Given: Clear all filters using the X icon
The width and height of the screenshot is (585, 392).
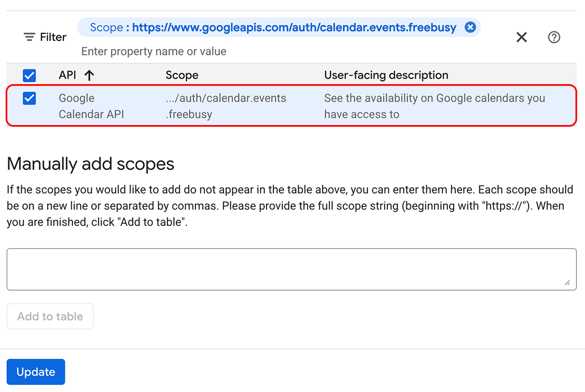Looking at the screenshot, I should pos(521,37).
